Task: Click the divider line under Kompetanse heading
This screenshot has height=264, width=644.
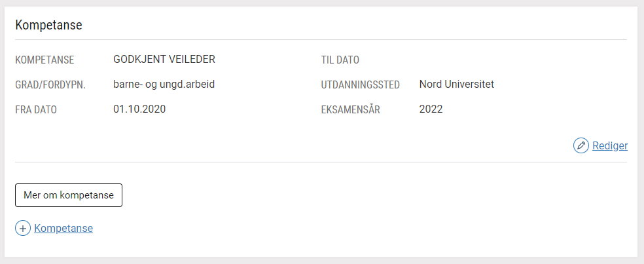Action: point(321,40)
